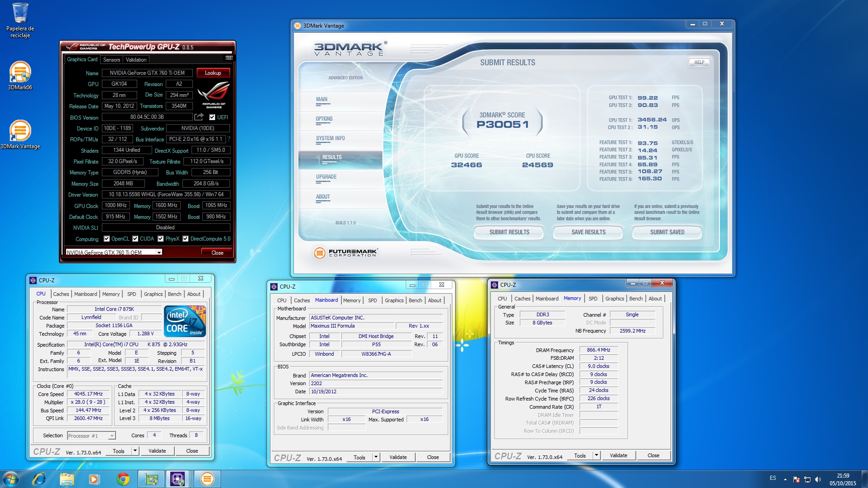Click the DRAM Frequency value 866.4 MHz
Screen dimensions: 868x488
(598, 350)
